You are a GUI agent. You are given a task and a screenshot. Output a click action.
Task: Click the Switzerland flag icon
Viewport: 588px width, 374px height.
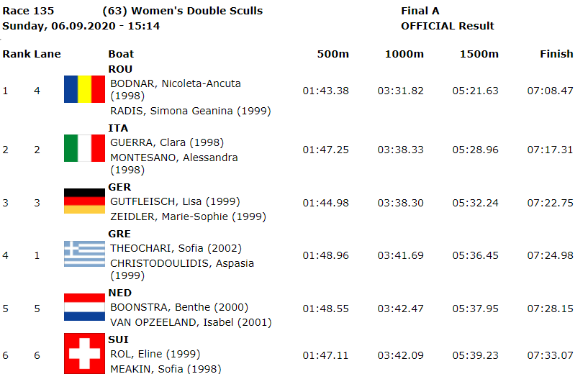coord(84,353)
